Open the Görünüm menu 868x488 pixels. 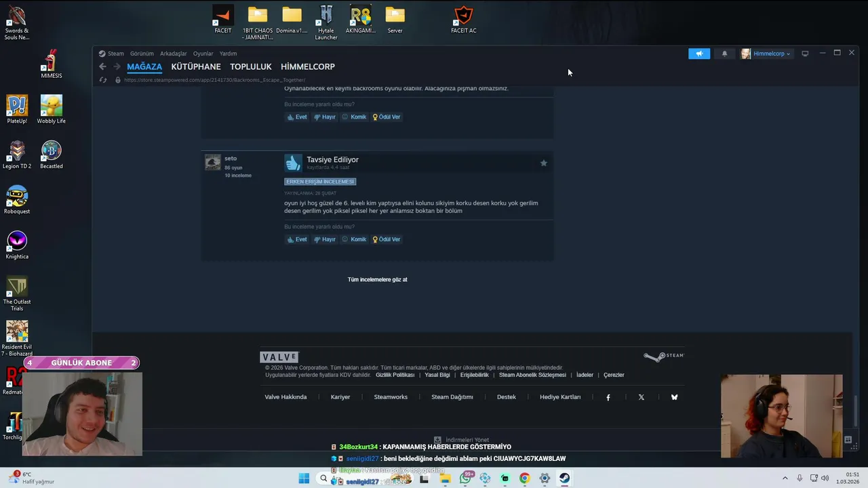coord(142,54)
